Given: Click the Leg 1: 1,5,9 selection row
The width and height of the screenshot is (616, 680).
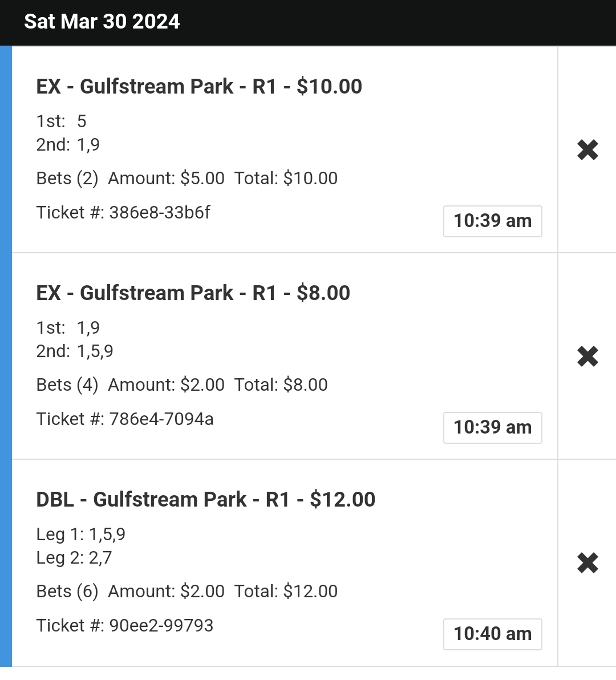Looking at the screenshot, I should click(x=81, y=535).
